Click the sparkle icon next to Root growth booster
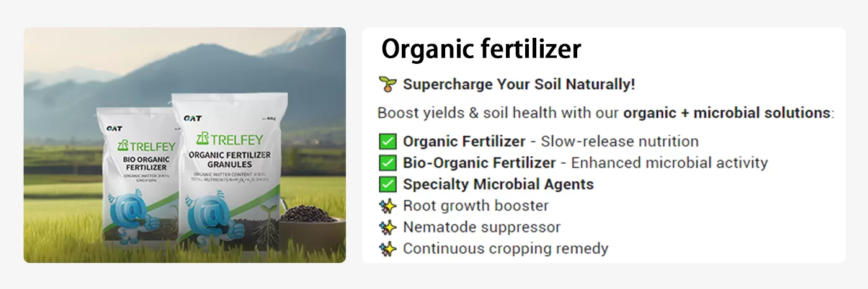 click(x=387, y=206)
